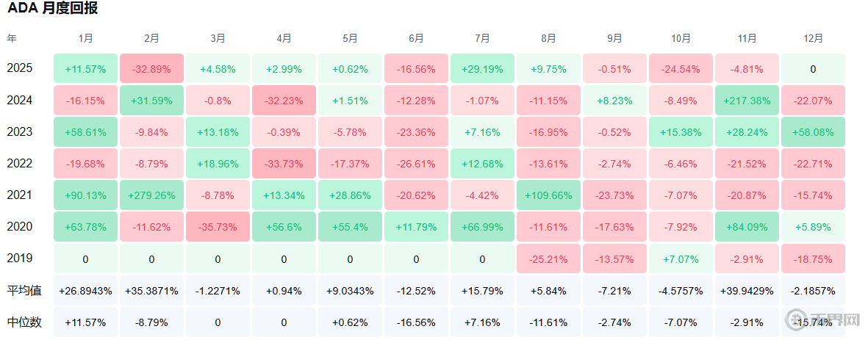Click the 6月 column header

point(416,38)
